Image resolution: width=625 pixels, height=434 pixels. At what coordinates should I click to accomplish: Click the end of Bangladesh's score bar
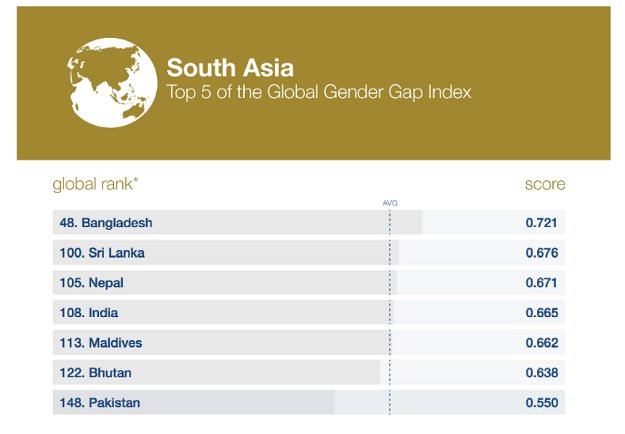click(421, 222)
